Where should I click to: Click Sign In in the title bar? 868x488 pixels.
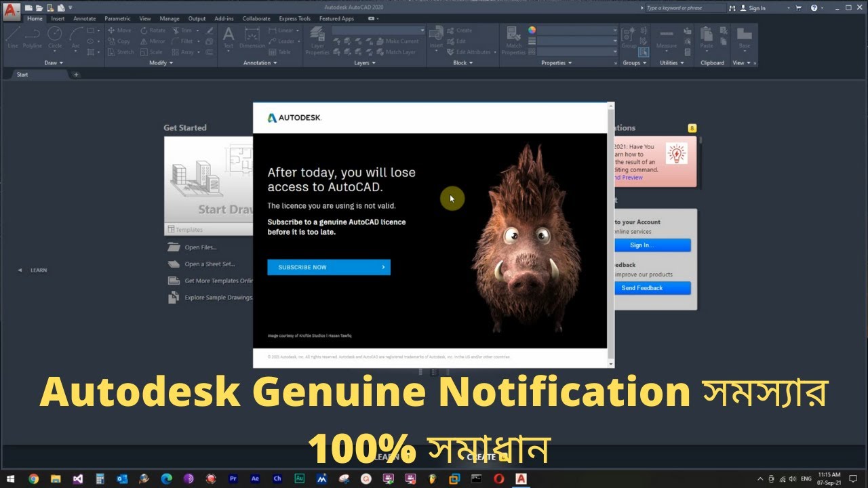(x=753, y=8)
